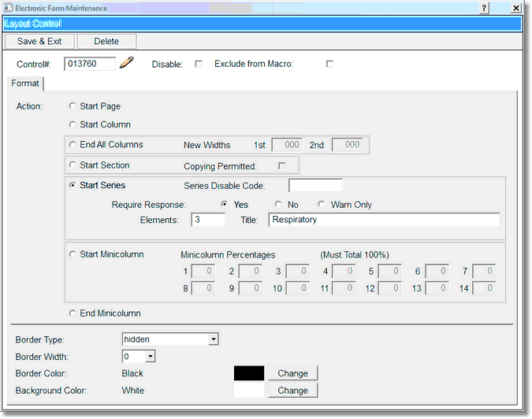Click the white Background Color swatch
The width and height of the screenshot is (532, 419).
click(249, 390)
